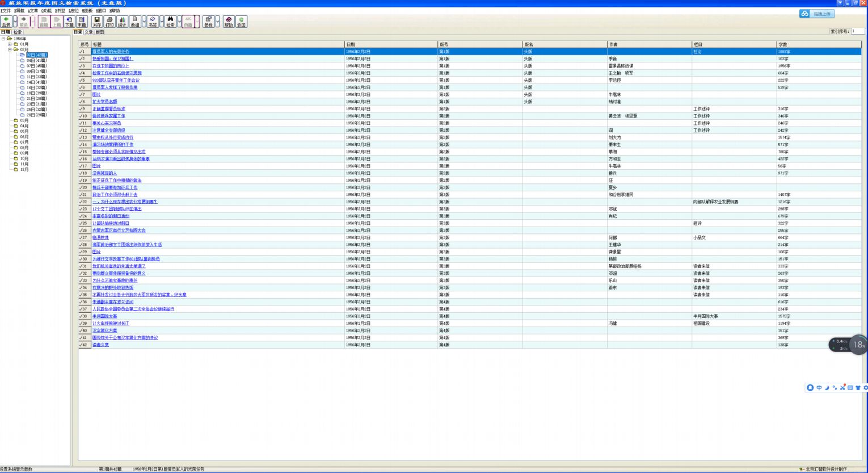Select 04日(41篇) in the date tree

pos(36,60)
